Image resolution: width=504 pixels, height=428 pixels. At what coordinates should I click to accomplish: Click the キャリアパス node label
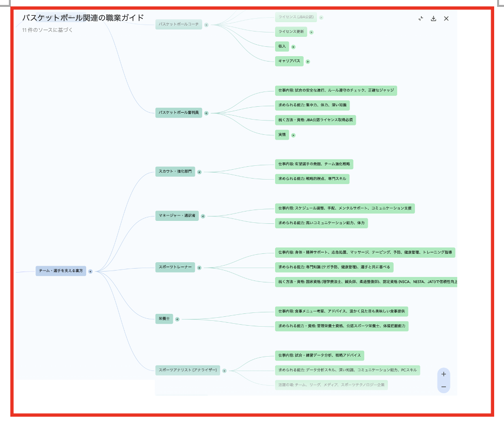[289, 61]
